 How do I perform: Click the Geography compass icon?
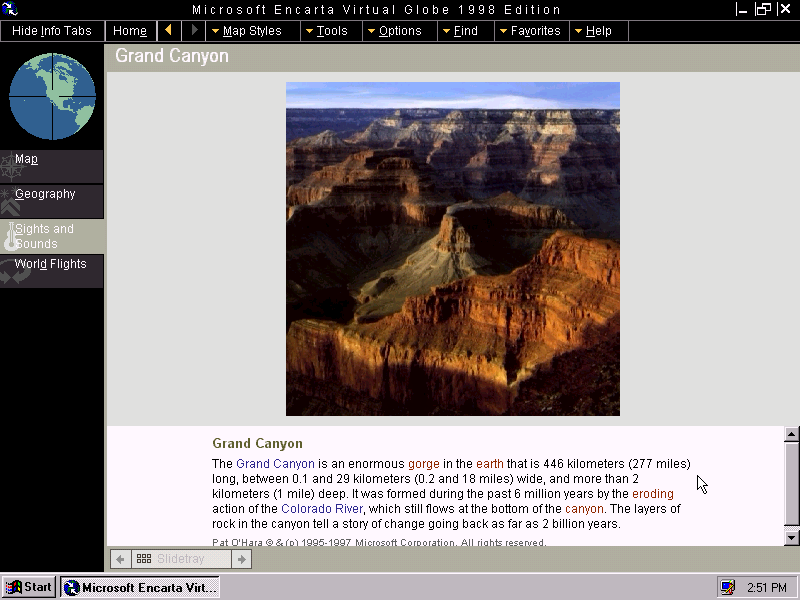coord(10,200)
